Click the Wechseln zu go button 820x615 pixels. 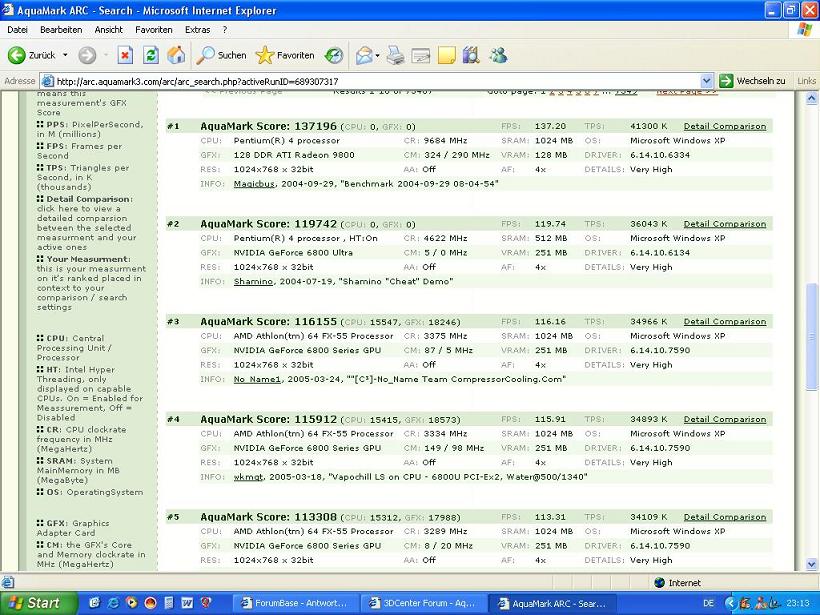pos(753,81)
